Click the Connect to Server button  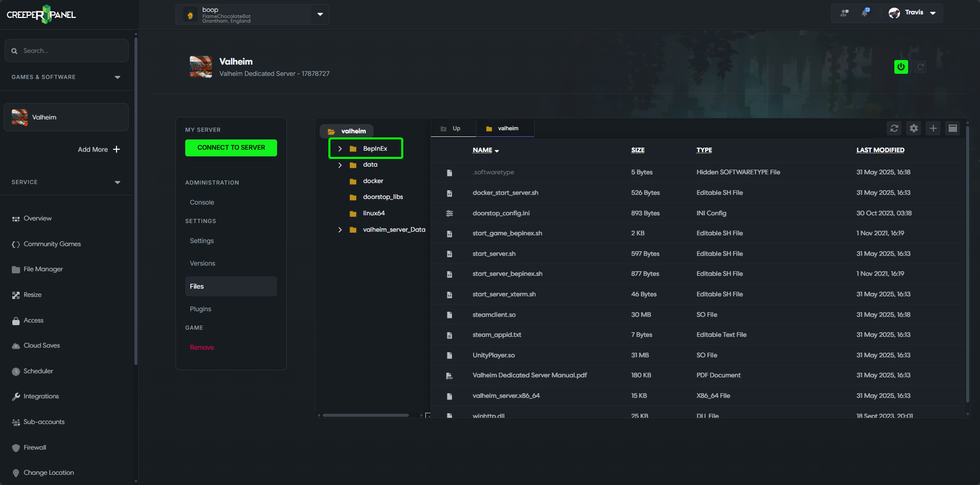click(231, 148)
